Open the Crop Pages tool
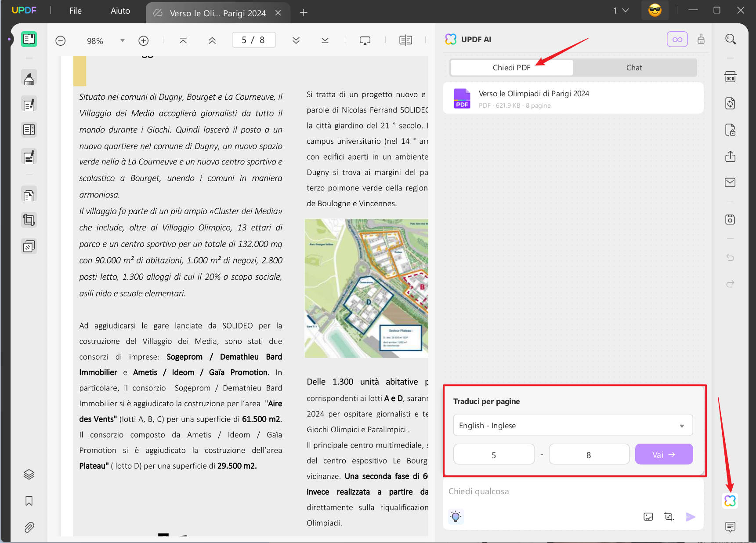This screenshot has width=756, height=543. 29,220
